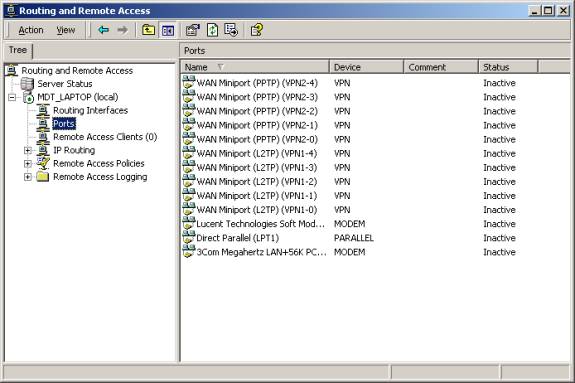This screenshot has width=575, height=383.
Task: Click port icon for WAN Miniport (L2TP) (VPN1-4)
Action: (x=188, y=153)
